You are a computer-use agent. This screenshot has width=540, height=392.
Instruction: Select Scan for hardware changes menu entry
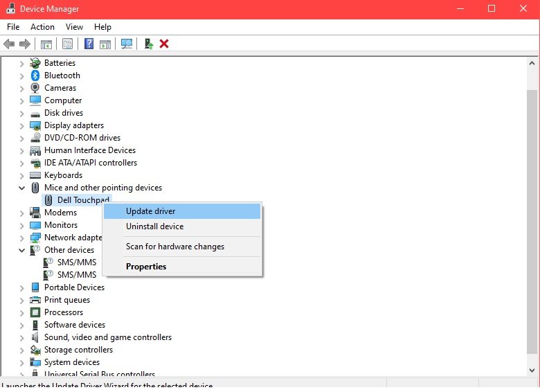pos(182,247)
